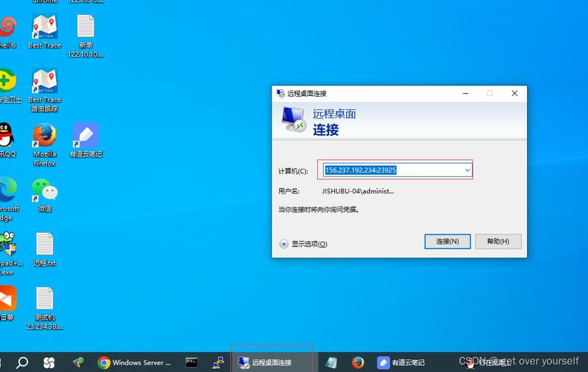Open the taskbar search magnifier
The width and height of the screenshot is (588, 372).
[22, 362]
